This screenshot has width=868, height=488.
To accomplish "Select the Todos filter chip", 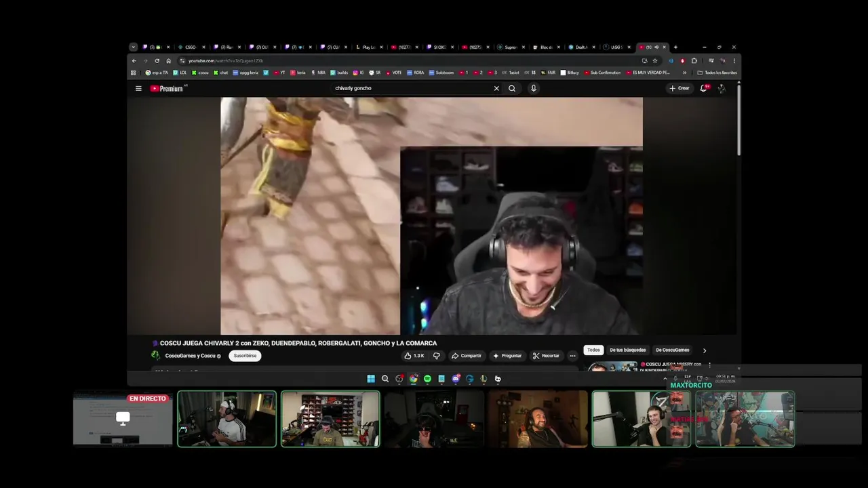I will [x=593, y=350].
